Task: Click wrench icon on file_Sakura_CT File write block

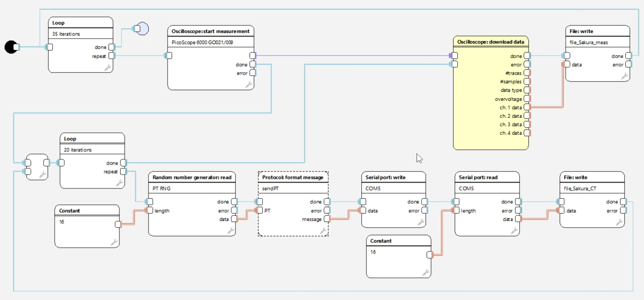Action: [x=619, y=222]
